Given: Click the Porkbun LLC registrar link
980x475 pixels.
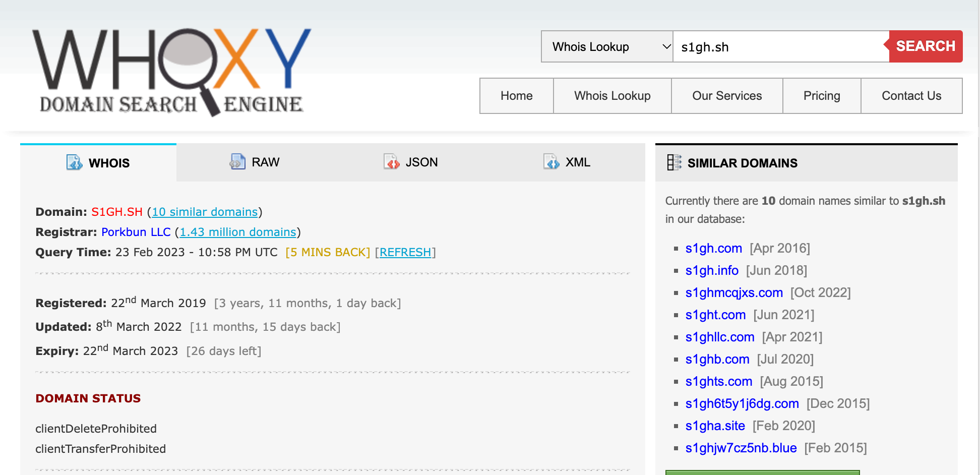Looking at the screenshot, I should [136, 232].
